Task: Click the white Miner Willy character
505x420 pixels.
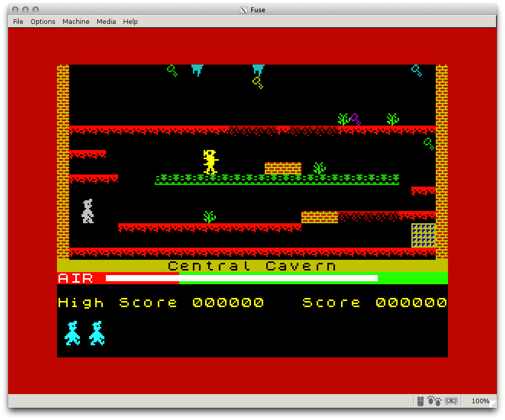Action: pos(88,211)
